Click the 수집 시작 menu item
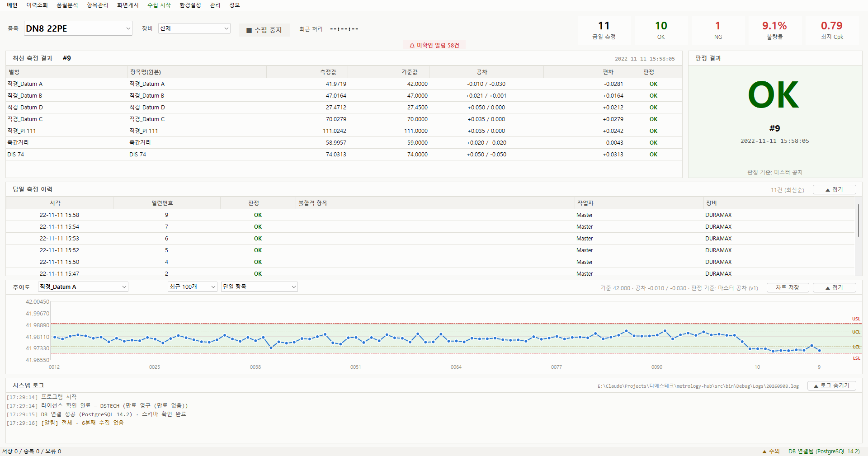Image resolution: width=868 pixels, height=456 pixels. pos(159,5)
